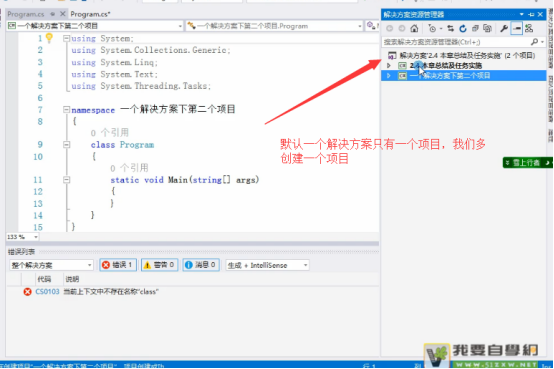Toggle the '警告 0' warnings filter

(x=159, y=265)
